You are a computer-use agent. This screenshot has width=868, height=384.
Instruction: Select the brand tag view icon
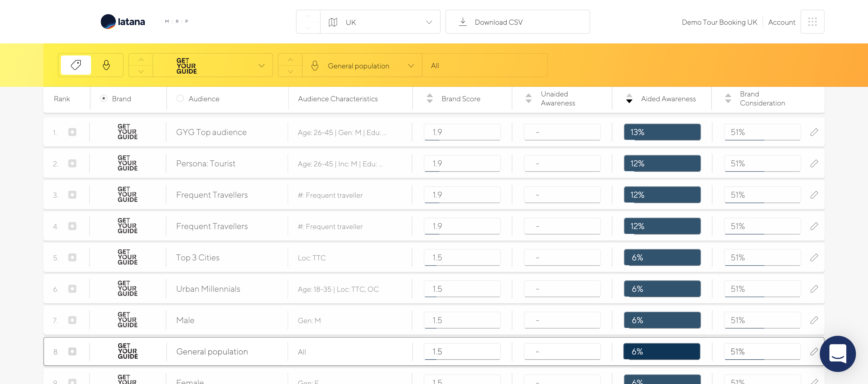point(76,65)
